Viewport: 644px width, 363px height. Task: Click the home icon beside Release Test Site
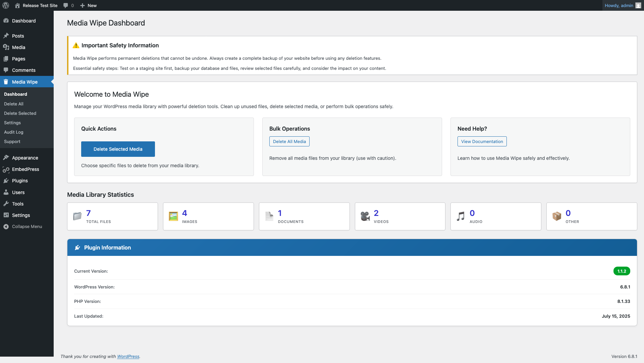click(17, 5)
